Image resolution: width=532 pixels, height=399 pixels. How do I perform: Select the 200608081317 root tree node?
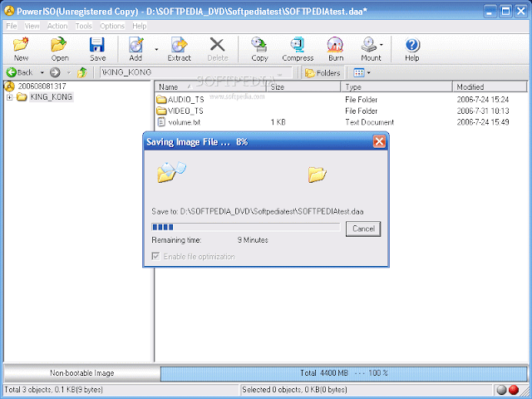42,86
